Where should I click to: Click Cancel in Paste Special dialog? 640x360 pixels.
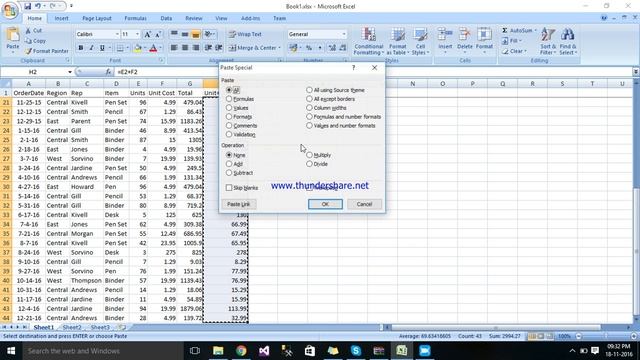(x=364, y=204)
